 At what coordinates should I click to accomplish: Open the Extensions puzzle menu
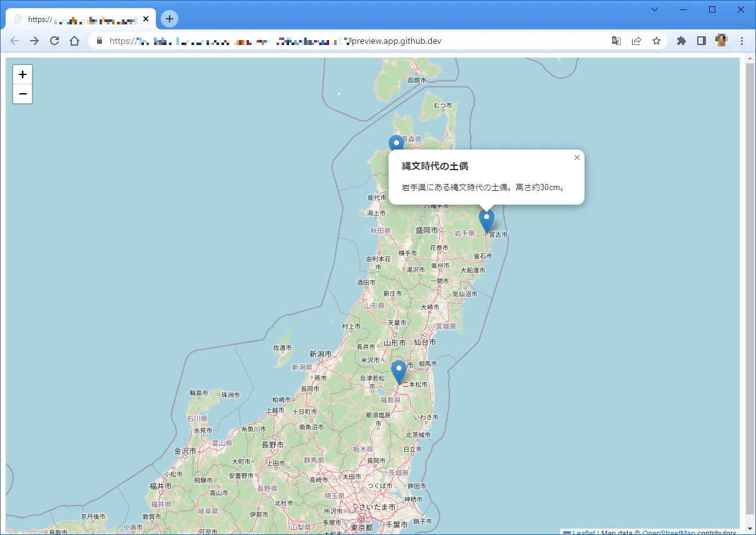(682, 41)
